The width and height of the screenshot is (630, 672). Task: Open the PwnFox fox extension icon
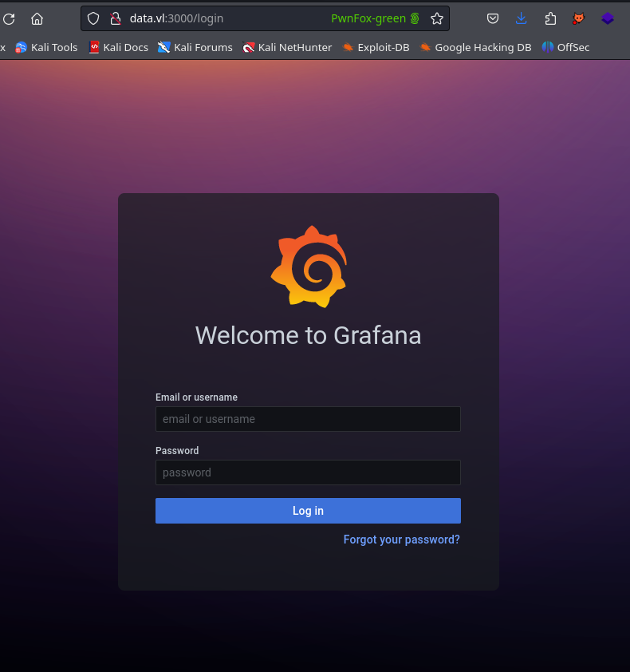click(x=579, y=18)
